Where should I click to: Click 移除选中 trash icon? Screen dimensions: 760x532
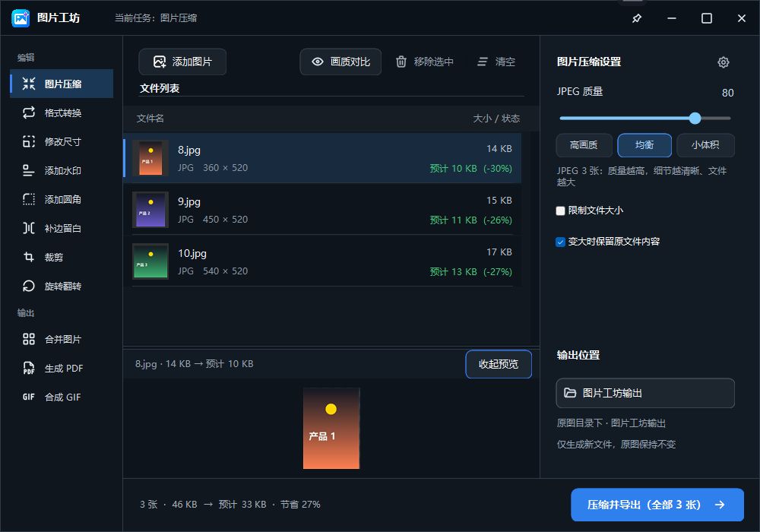tap(401, 62)
